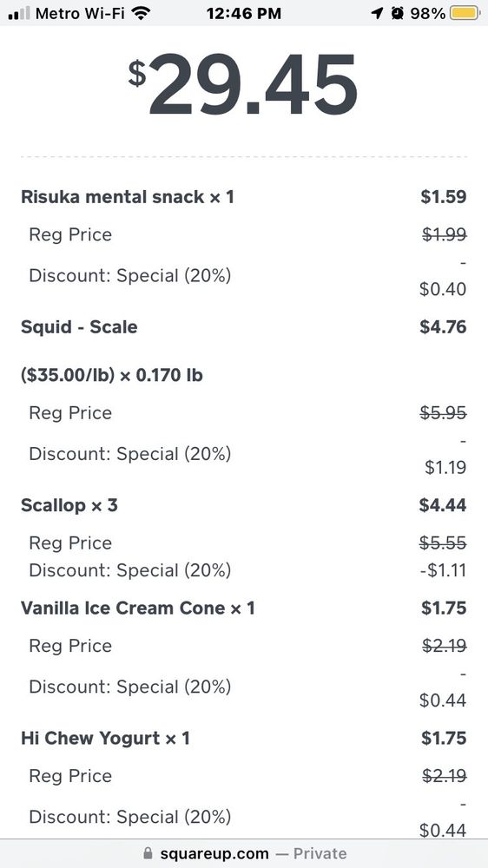
Task: Tap the Metro Wi-Fi carrier label
Action: click(x=80, y=13)
